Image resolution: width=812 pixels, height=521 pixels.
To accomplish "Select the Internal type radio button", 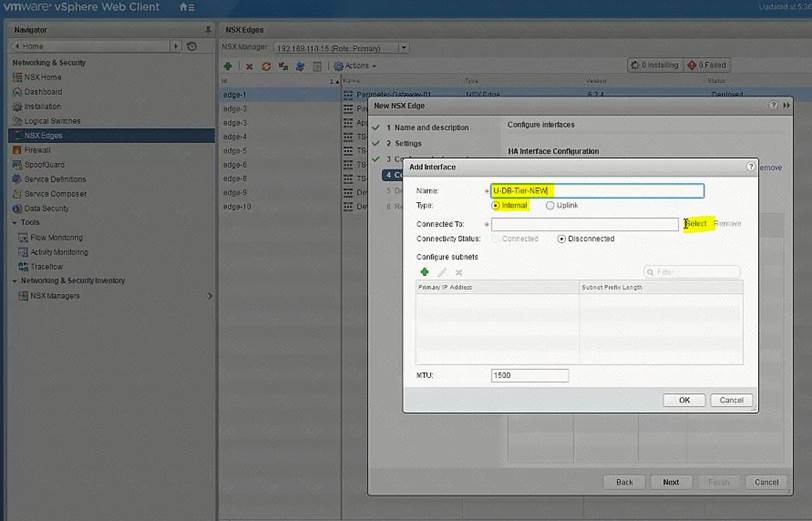I will (495, 205).
